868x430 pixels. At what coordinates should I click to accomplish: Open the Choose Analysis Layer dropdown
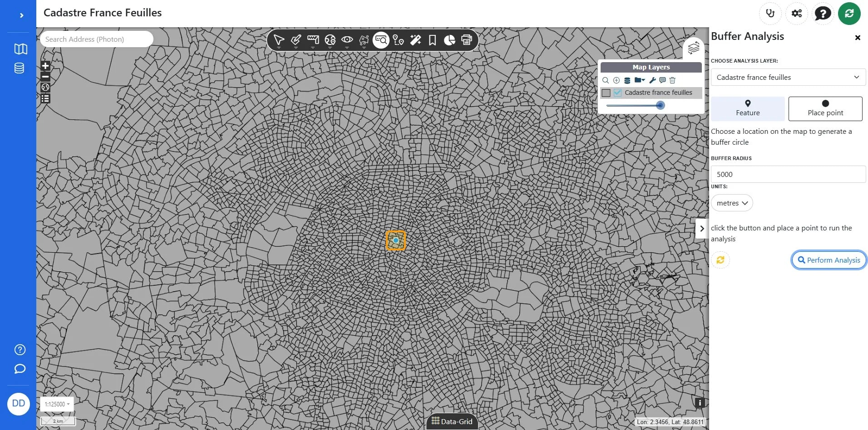pyautogui.click(x=788, y=77)
